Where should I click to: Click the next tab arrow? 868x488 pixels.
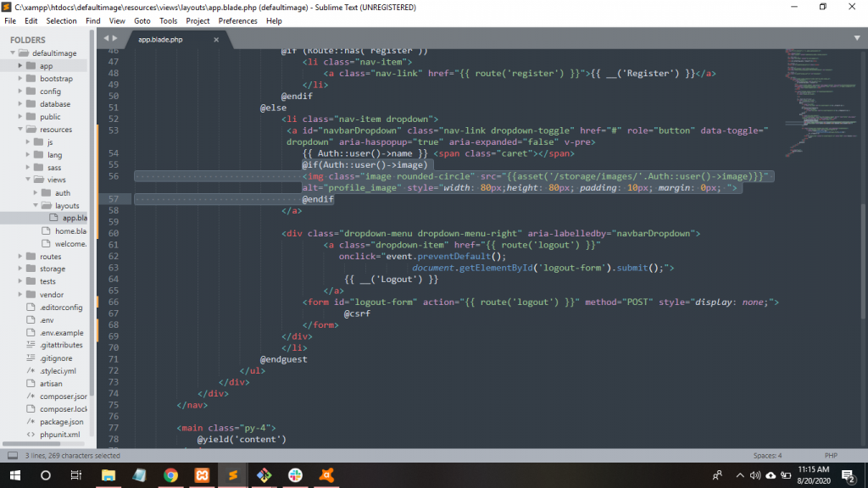[x=115, y=39]
